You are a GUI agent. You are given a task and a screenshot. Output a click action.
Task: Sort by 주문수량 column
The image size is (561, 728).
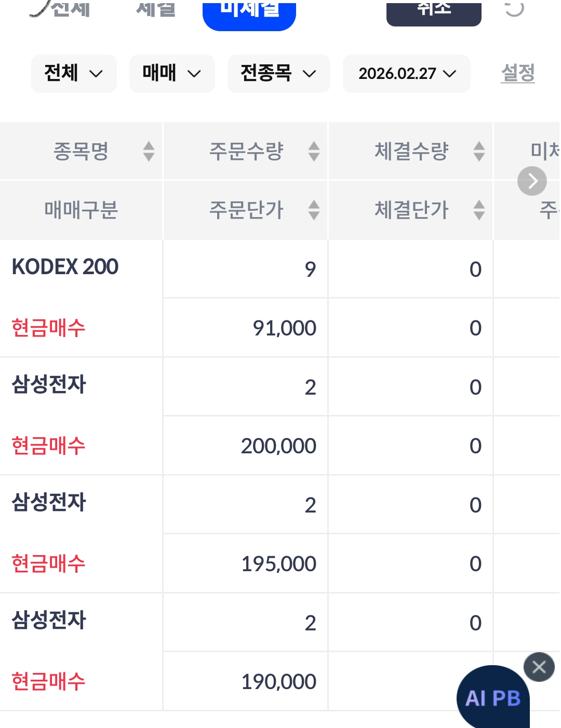tap(314, 151)
